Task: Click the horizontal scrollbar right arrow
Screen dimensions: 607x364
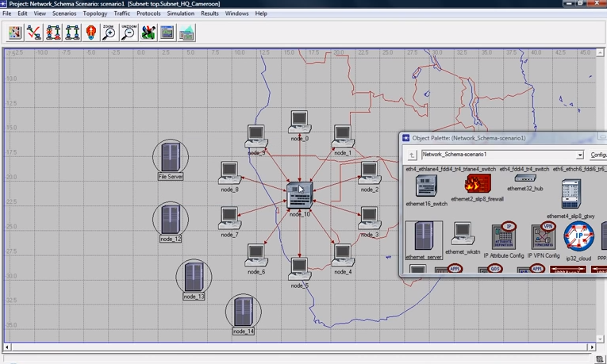Action: 592,347
